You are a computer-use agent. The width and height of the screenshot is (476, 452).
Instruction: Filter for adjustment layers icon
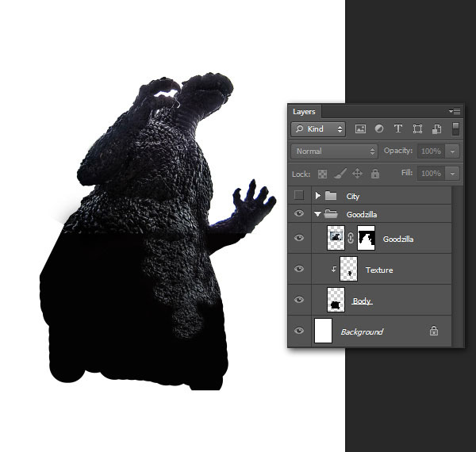click(379, 129)
